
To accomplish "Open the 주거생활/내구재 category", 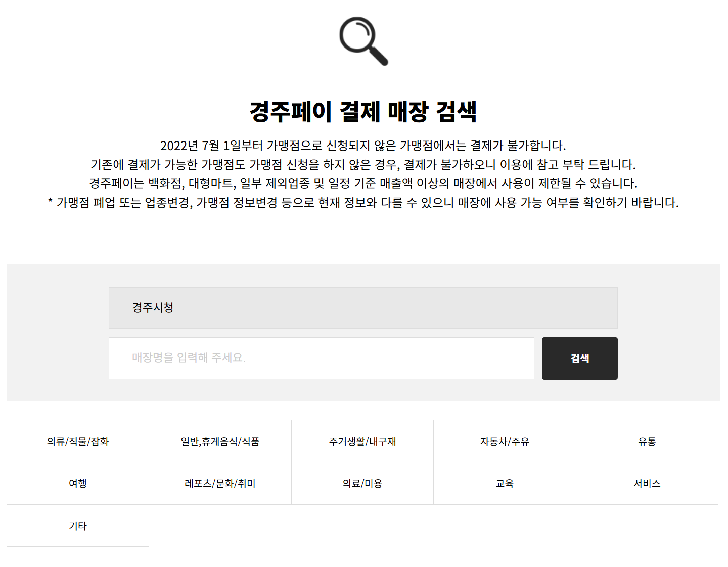I will pyautogui.click(x=362, y=441).
